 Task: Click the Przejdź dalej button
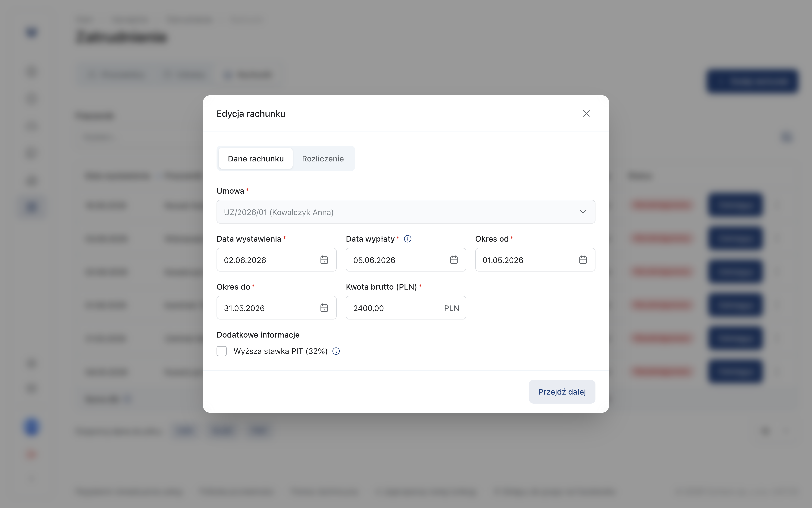pyautogui.click(x=562, y=392)
